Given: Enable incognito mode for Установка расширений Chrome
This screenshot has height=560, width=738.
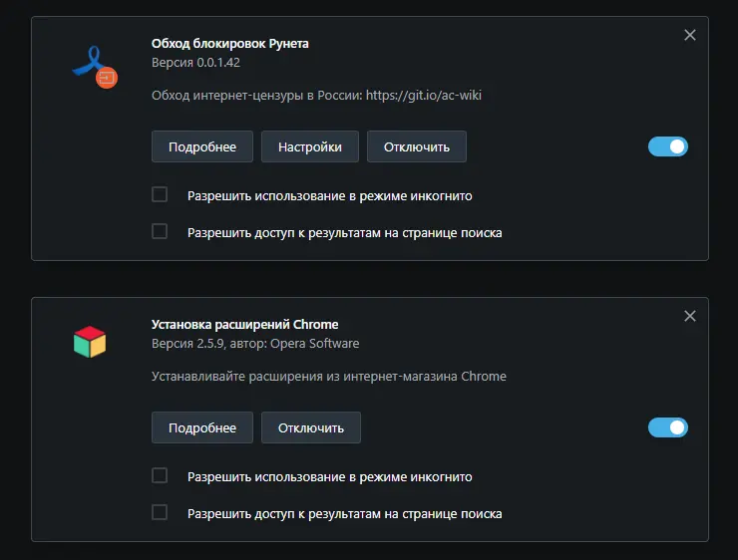Looking at the screenshot, I should 160,475.
